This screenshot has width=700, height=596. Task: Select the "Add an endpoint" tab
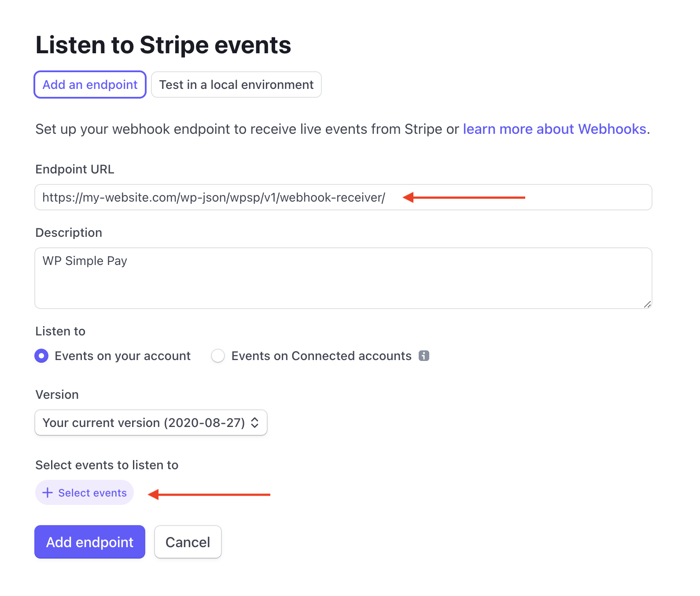90,85
